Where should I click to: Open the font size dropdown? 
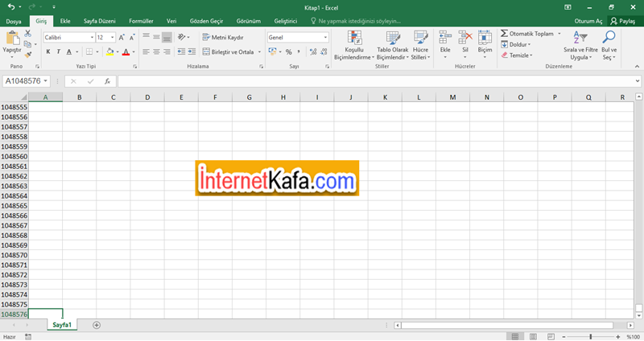112,37
